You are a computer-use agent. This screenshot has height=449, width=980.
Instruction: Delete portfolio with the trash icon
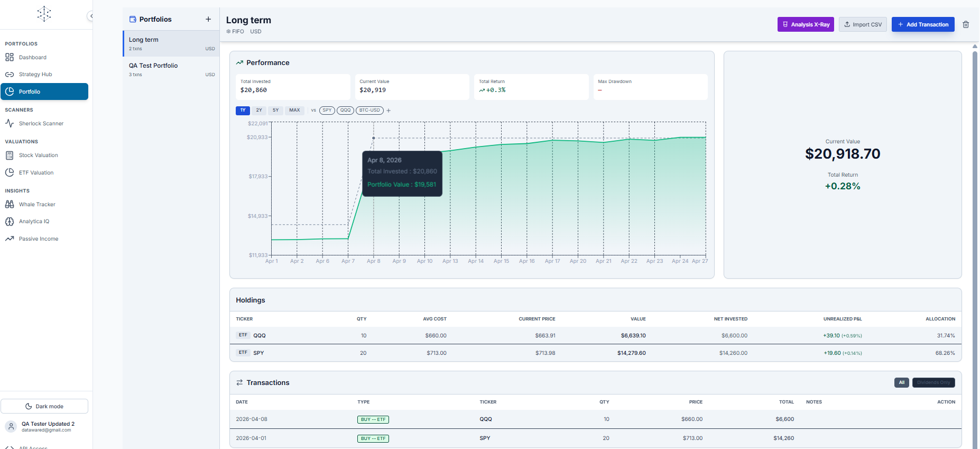[966, 24]
